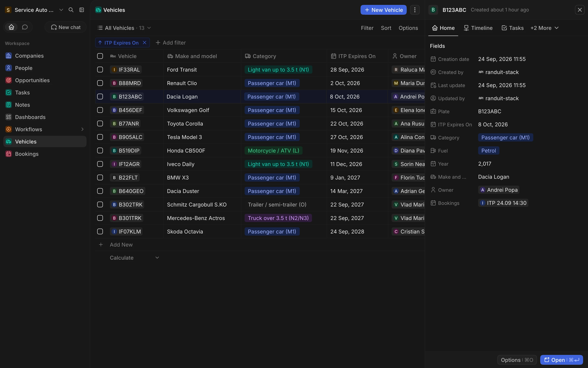Open Bookings in the sidebar
Viewport: 588px width, 368px height.
click(45, 154)
